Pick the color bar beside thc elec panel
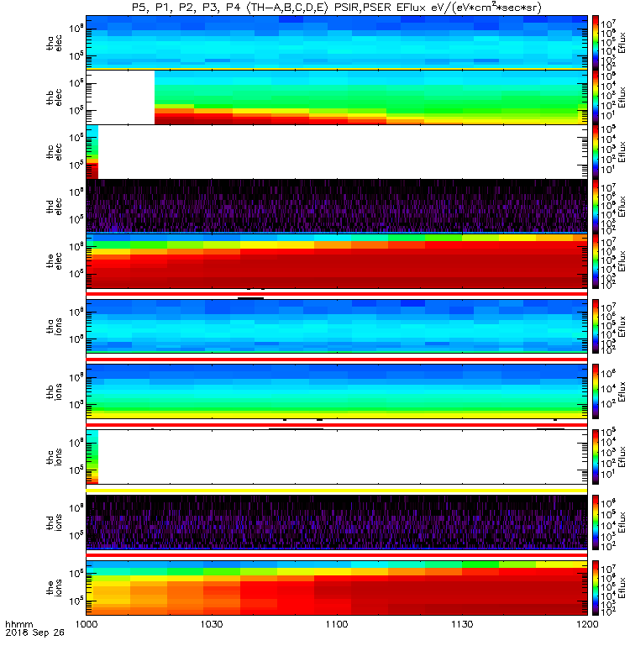The image size is (630, 672). coord(596,152)
